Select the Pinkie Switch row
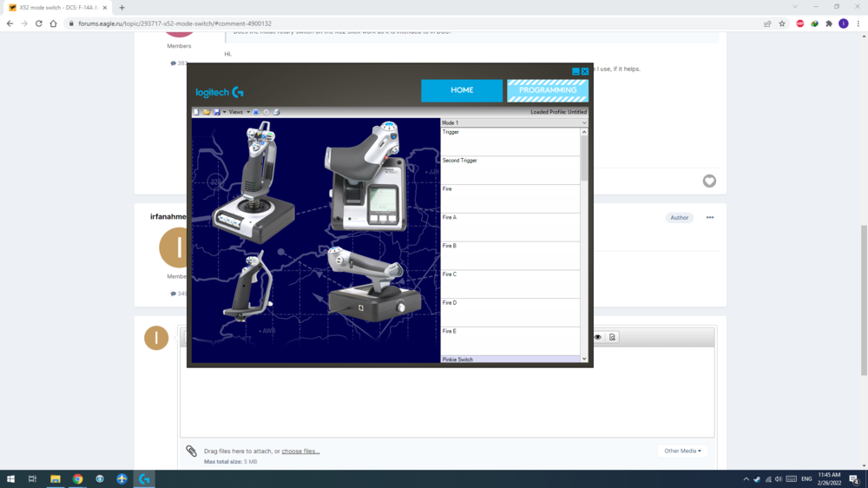The width and height of the screenshot is (868, 488). [510, 359]
